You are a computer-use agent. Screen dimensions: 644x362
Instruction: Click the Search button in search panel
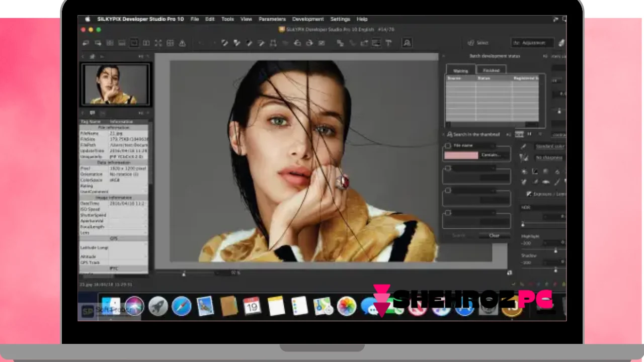[458, 235]
